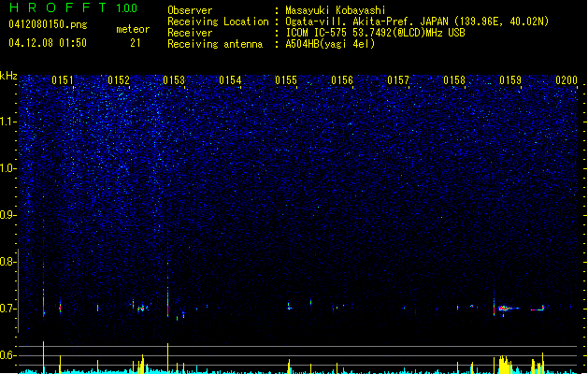This screenshot has height=374, width=588.
Task: Click the hooked echo trace before 0200
Action: click(x=538, y=309)
